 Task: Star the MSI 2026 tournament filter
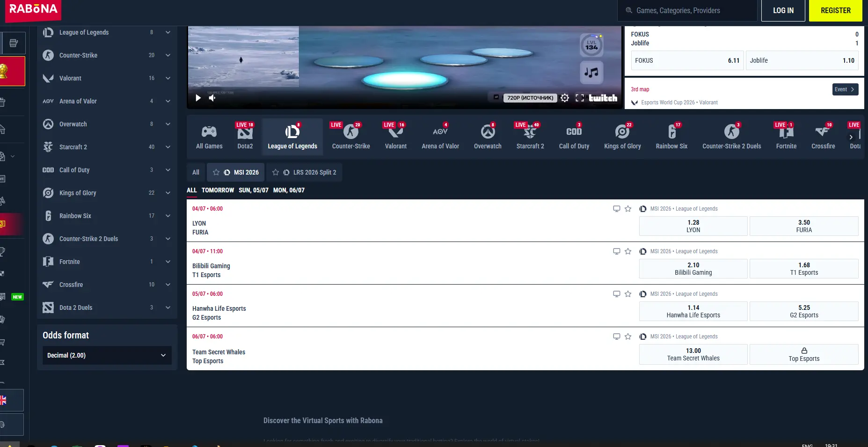[x=216, y=172]
